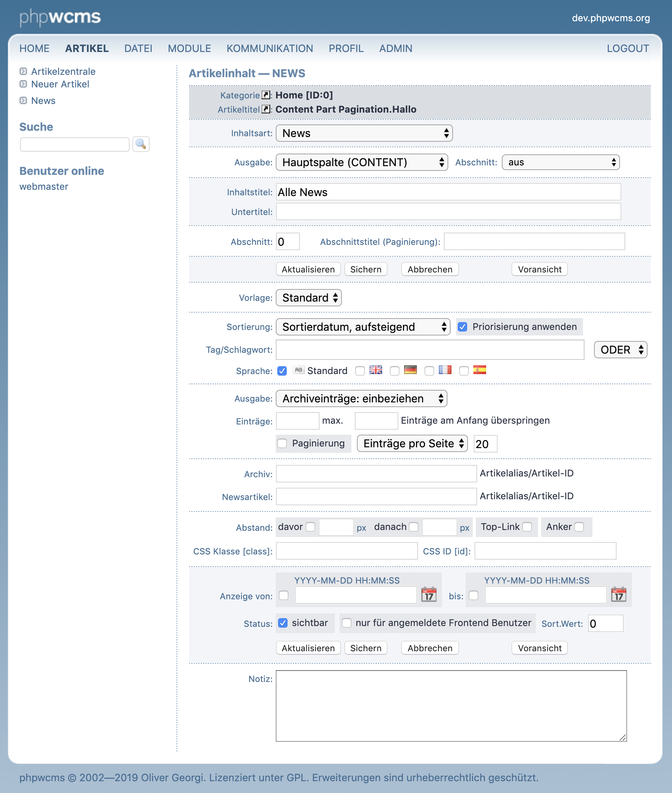
Task: Click into the Untertitel text field
Action: pos(449,211)
